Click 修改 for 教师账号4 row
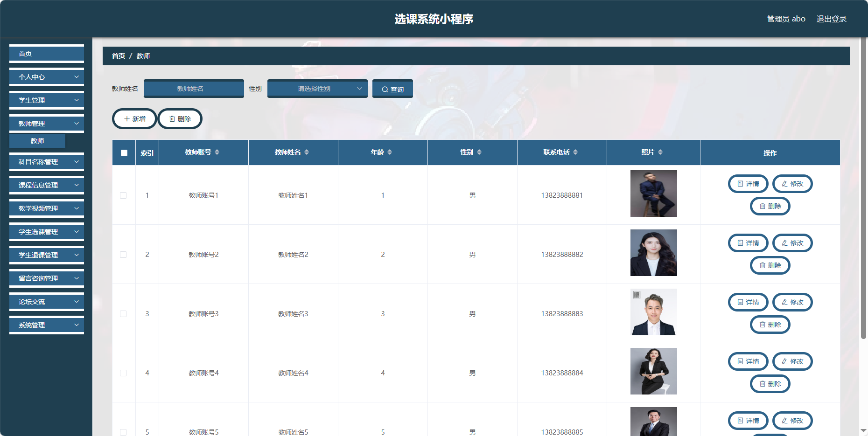Image resolution: width=868 pixels, height=436 pixels. click(792, 361)
